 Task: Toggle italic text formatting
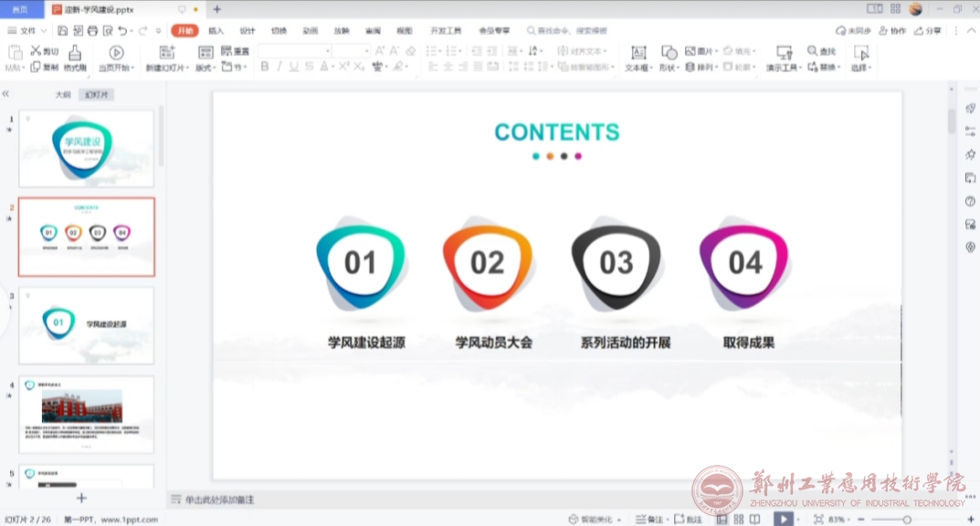[279, 67]
